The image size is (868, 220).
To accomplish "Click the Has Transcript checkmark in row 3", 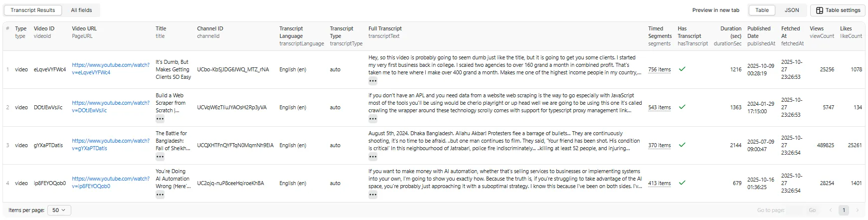I will [x=682, y=145].
